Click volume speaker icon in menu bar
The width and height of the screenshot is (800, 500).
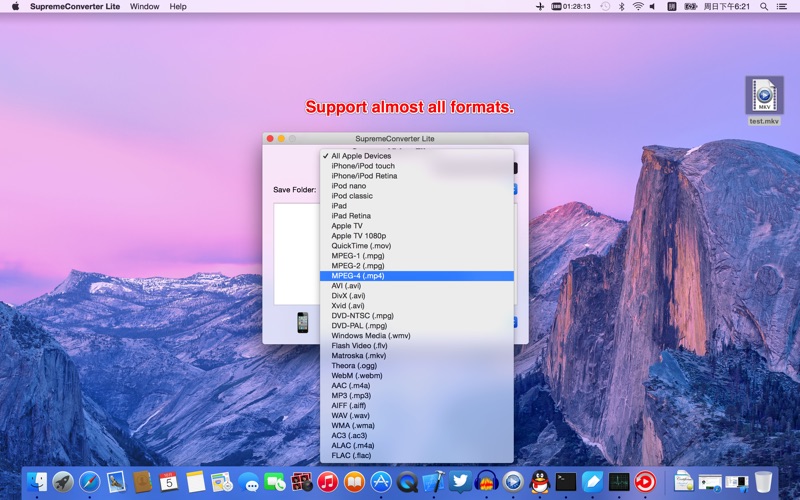(653, 7)
